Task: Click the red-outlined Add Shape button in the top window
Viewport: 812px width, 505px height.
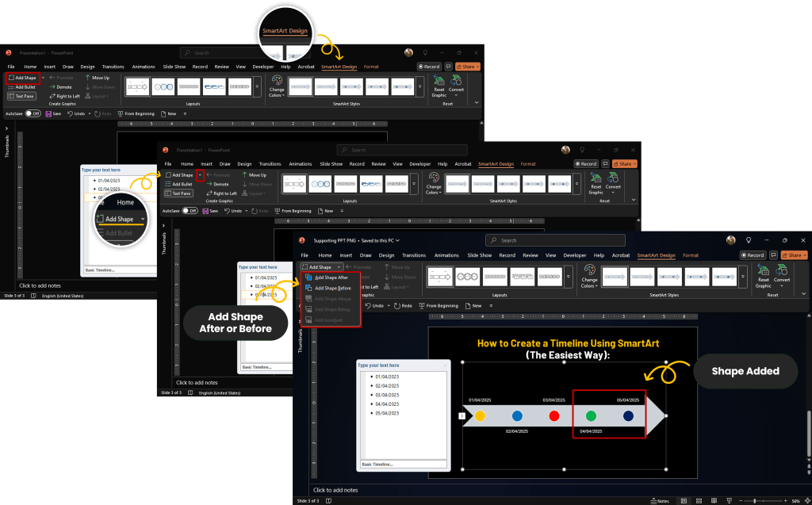Action: tap(23, 78)
